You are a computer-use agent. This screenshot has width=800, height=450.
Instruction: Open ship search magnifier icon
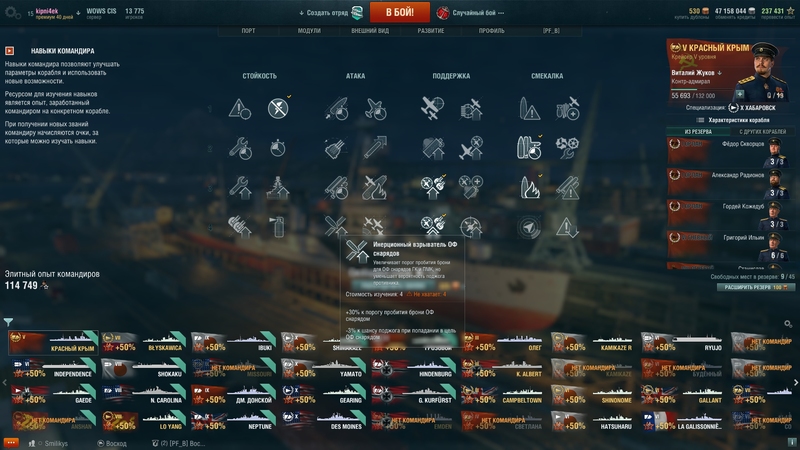pyautogui.click(x=788, y=323)
